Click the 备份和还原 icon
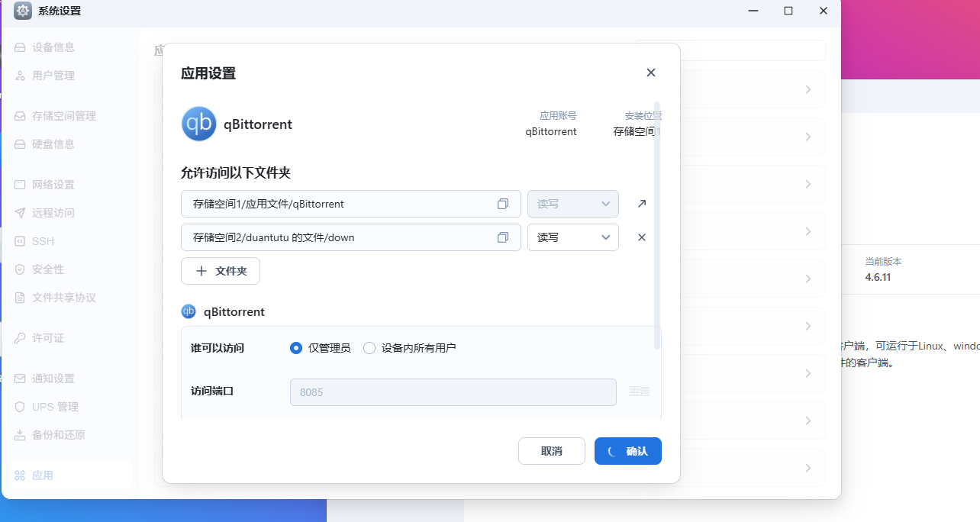980x522 pixels. [20, 435]
